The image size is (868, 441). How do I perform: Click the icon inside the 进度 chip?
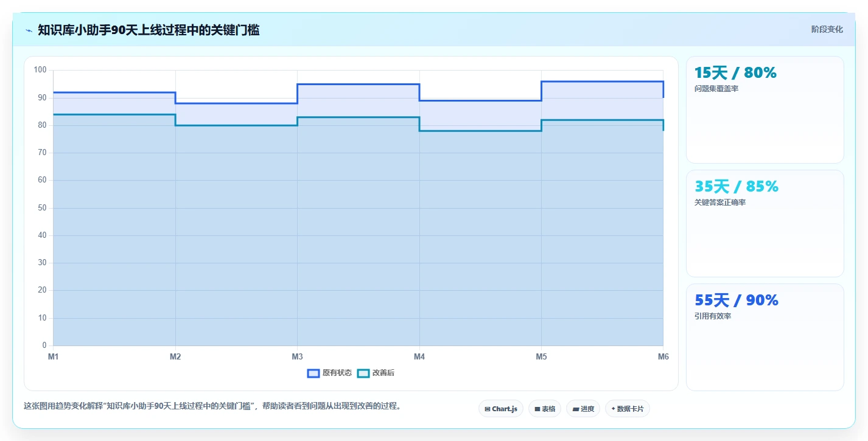coord(575,409)
